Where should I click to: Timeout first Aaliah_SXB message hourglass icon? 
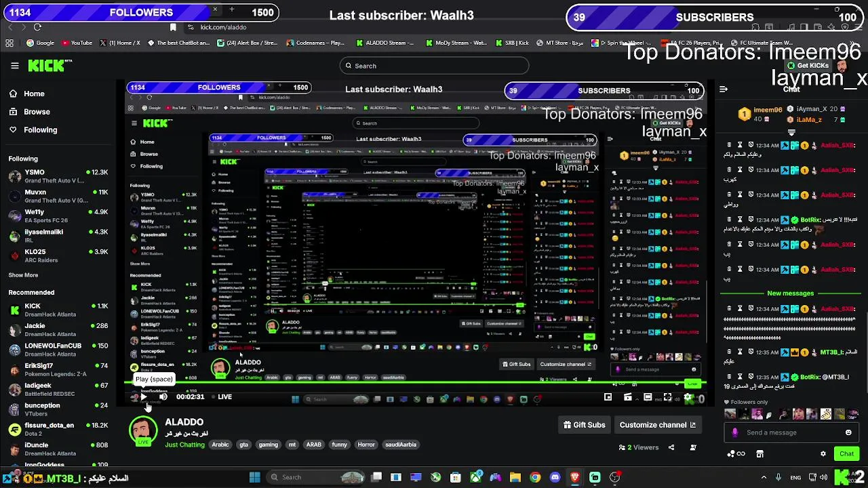[x=740, y=145]
